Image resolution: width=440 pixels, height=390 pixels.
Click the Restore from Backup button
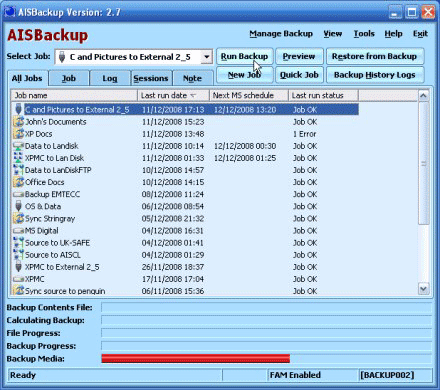coord(375,56)
